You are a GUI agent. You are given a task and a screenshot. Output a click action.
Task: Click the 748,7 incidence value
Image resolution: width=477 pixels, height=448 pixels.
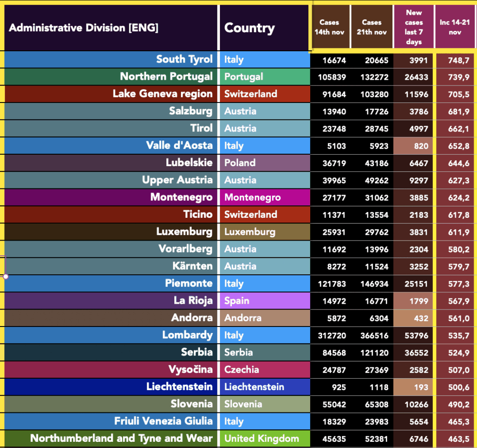455,60
